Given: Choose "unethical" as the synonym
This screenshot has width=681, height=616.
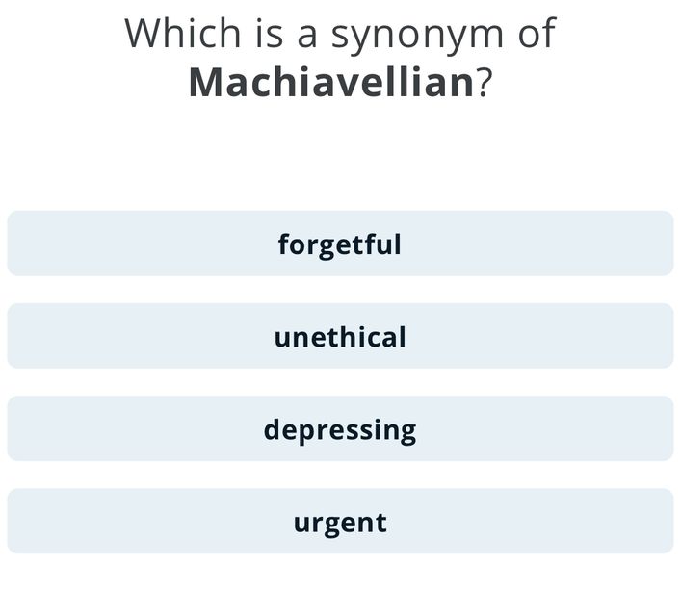Looking at the screenshot, I should [x=340, y=337].
